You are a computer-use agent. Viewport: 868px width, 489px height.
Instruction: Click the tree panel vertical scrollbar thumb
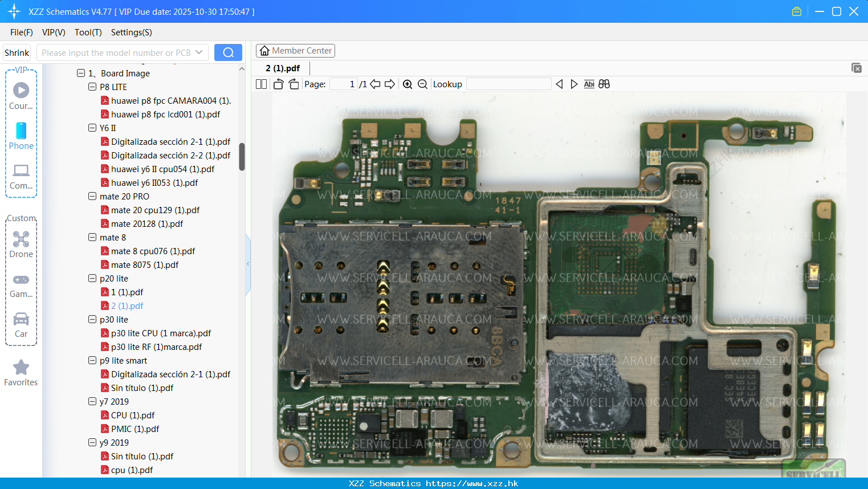242,157
